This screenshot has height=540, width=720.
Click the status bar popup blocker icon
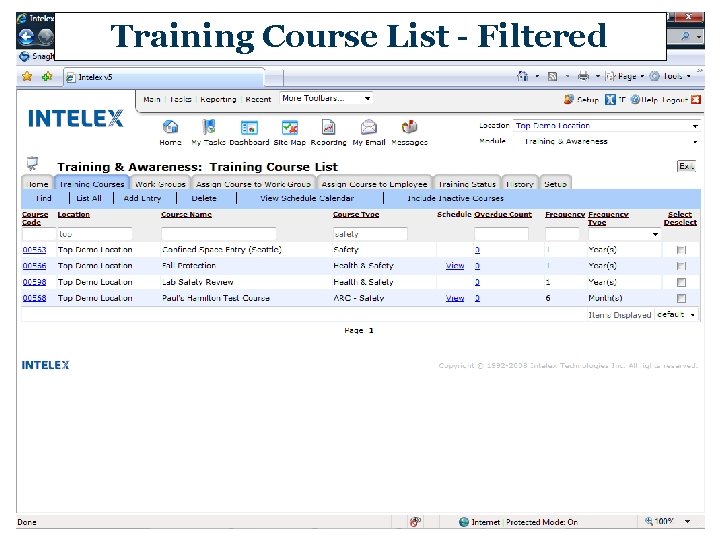[415, 522]
